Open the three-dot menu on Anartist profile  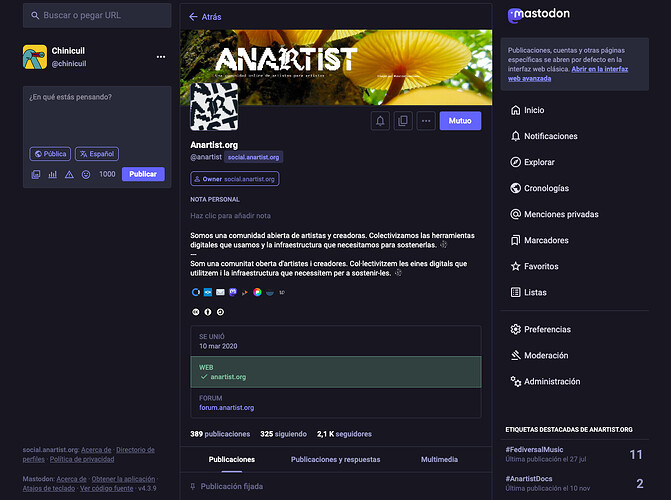(x=426, y=121)
